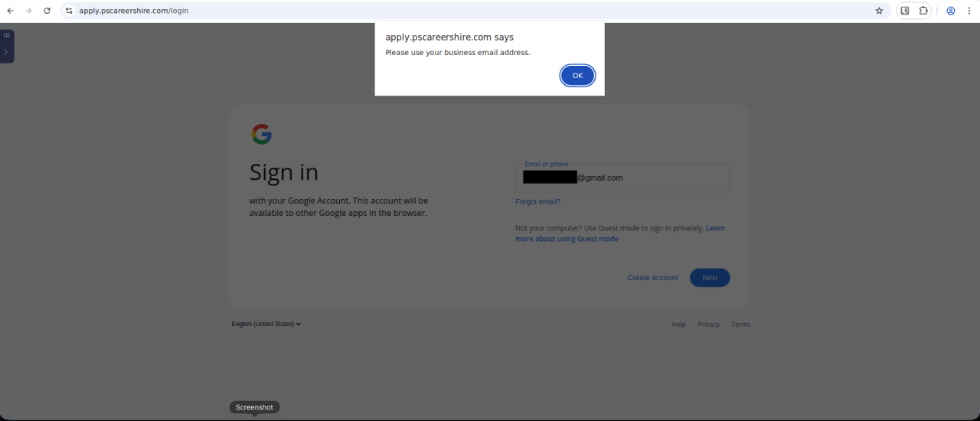Click the browser forward arrow
This screenshot has width=980, height=421.
pyautogui.click(x=28, y=11)
